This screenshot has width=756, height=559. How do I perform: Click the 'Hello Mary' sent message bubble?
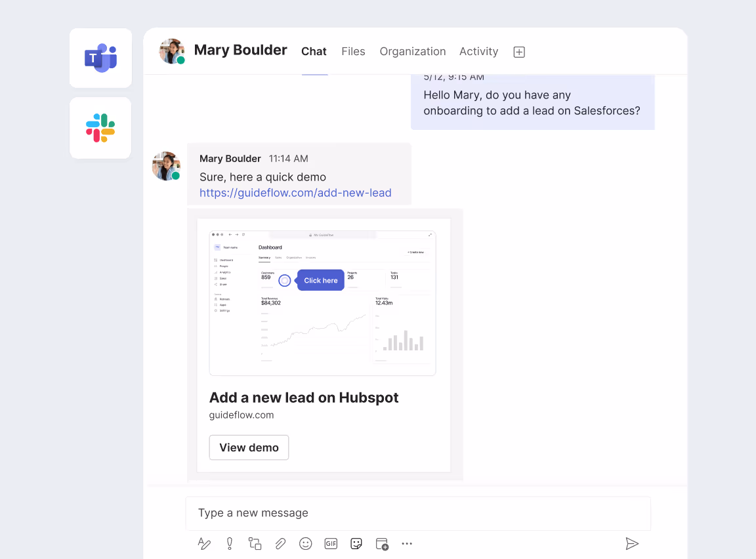click(533, 102)
